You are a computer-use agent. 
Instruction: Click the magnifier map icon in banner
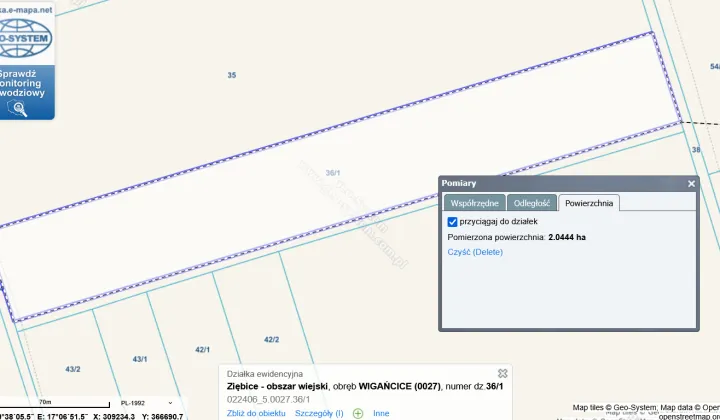[x=17, y=108]
